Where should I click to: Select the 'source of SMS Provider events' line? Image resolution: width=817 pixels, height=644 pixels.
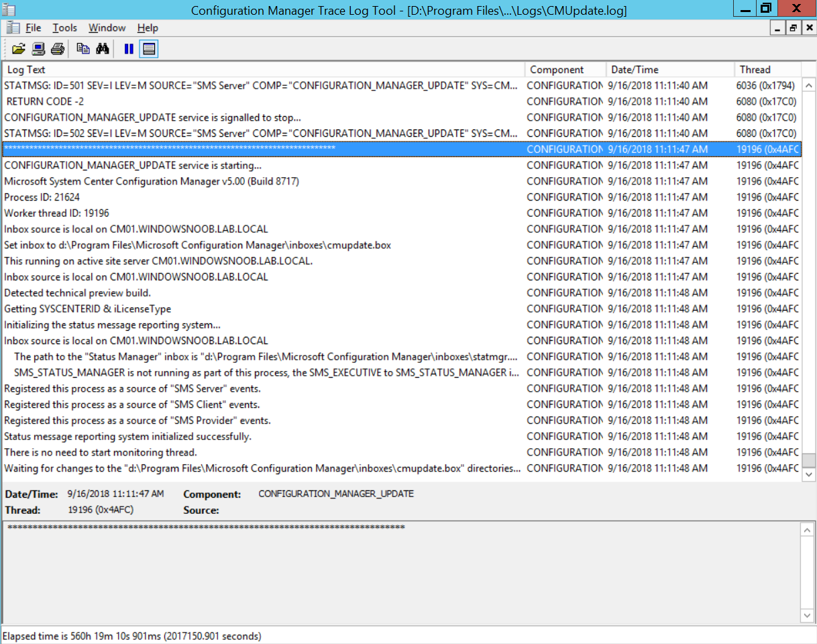pos(402,421)
